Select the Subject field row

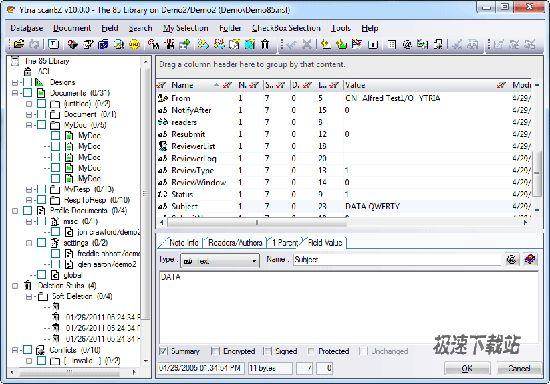344,206
